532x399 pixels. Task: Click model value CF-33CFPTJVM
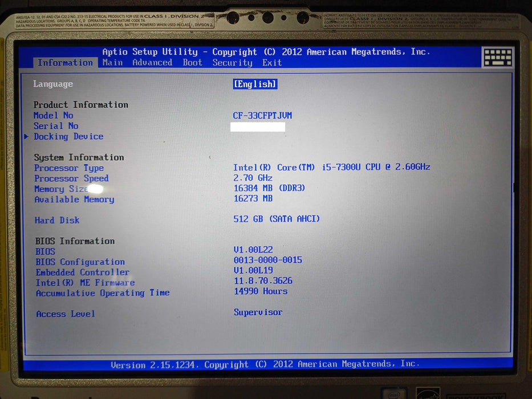point(262,116)
